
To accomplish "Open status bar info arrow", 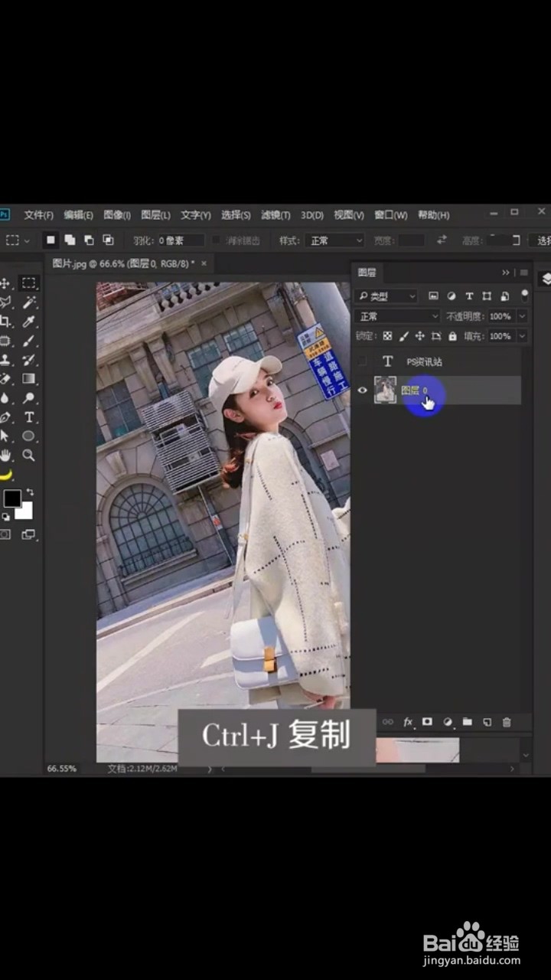I will [210, 769].
